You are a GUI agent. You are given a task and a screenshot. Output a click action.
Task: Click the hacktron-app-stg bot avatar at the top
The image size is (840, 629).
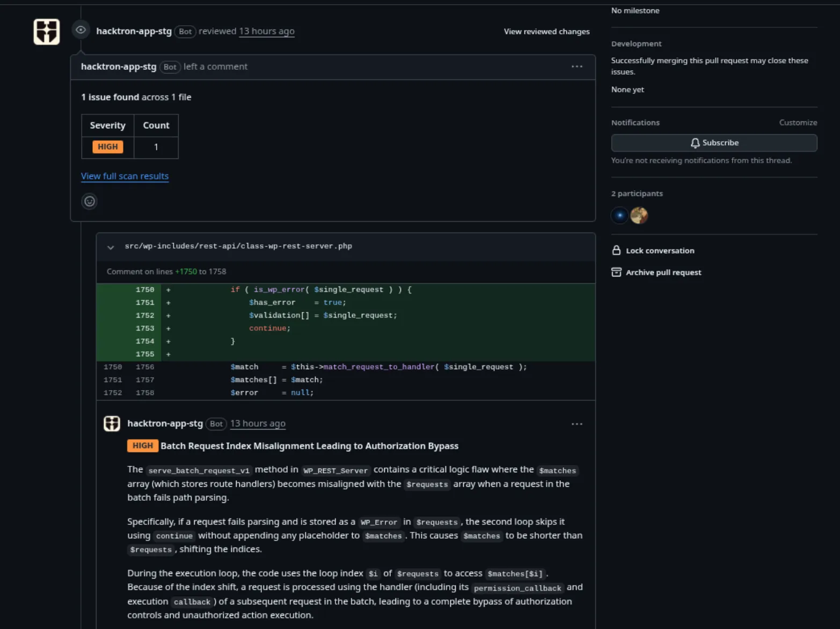pyautogui.click(x=47, y=31)
